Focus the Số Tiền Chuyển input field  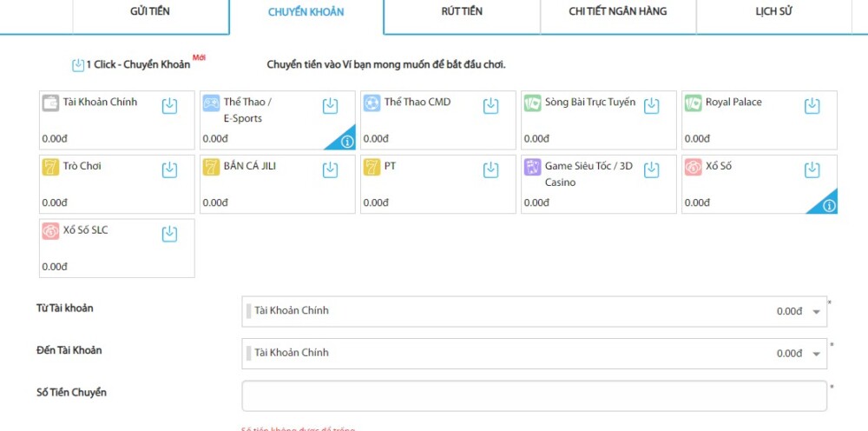534,395
